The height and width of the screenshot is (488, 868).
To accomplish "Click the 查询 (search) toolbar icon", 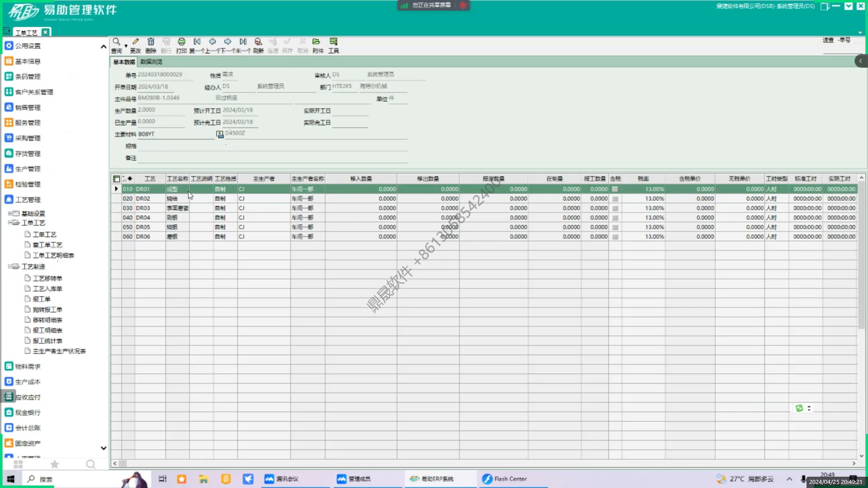I will 116,42.
